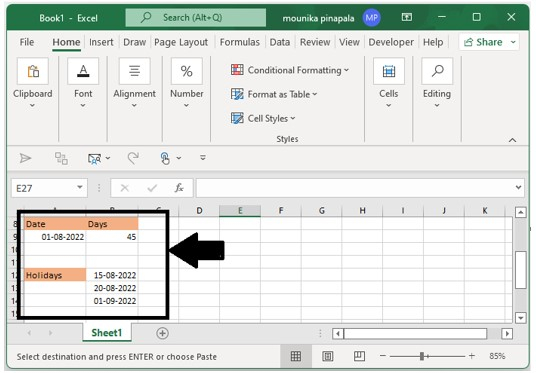This screenshot has height=373, width=536.
Task: Select column header G
Action: 321,211
